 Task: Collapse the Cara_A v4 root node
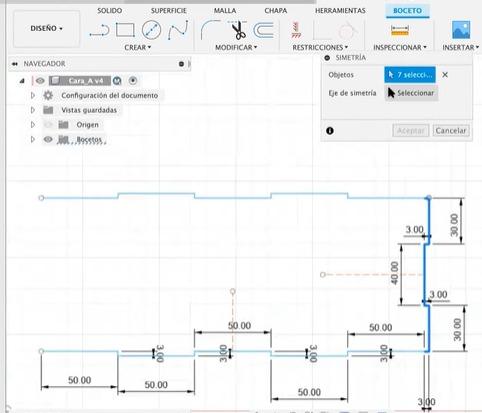pos(22,81)
